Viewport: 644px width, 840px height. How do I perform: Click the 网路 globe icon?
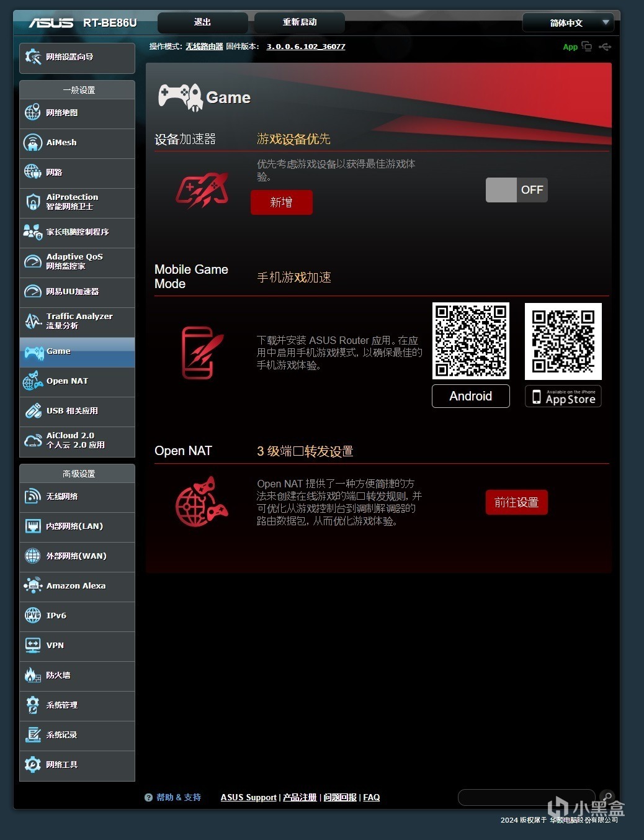pos(32,172)
